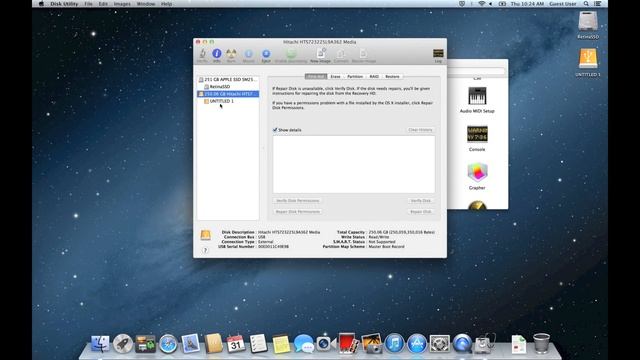Open the Window menu
Screen dimensions: 640x360
(x=146, y=4)
